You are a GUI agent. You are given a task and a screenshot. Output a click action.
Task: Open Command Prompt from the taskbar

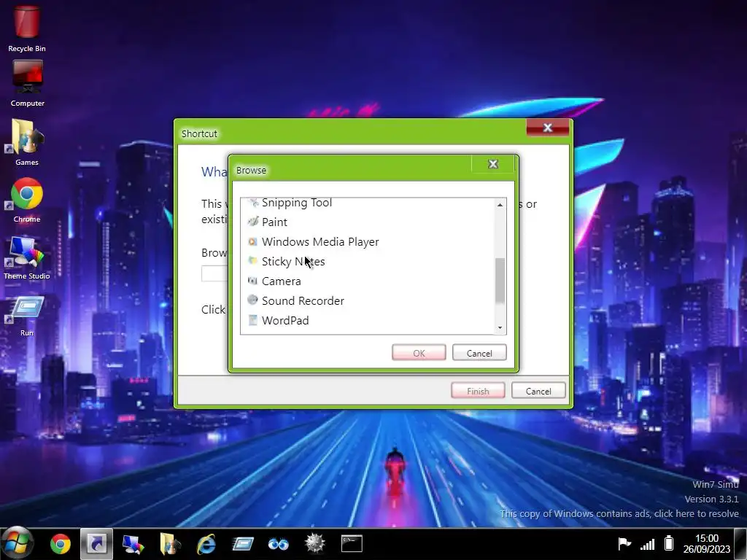point(352,543)
